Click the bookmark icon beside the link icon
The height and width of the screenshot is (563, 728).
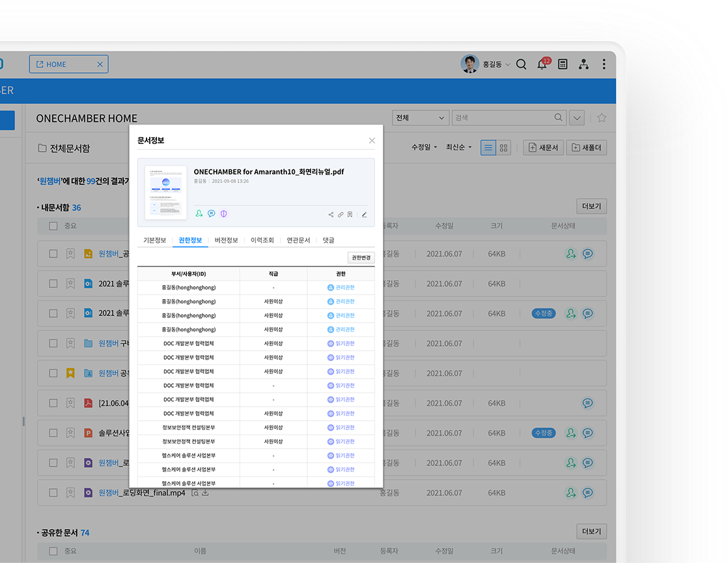pyautogui.click(x=350, y=214)
